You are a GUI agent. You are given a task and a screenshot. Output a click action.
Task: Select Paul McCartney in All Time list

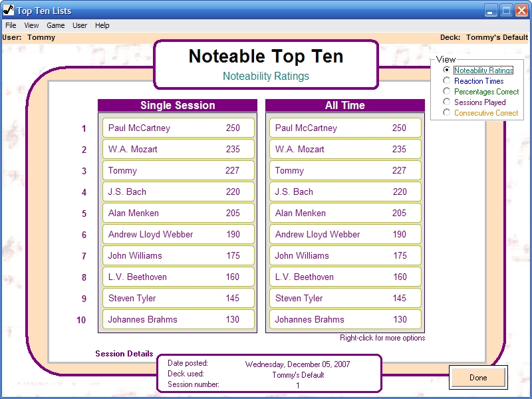tap(345, 128)
